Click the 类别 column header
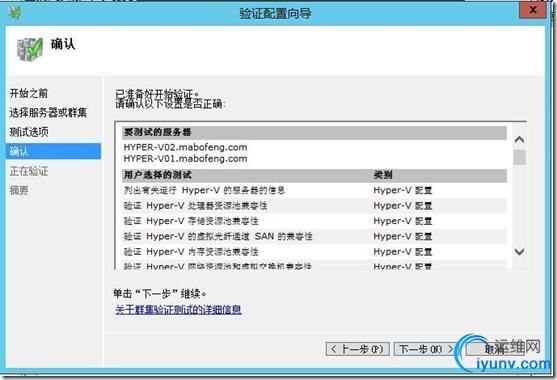The image size is (557, 380). 383,175
